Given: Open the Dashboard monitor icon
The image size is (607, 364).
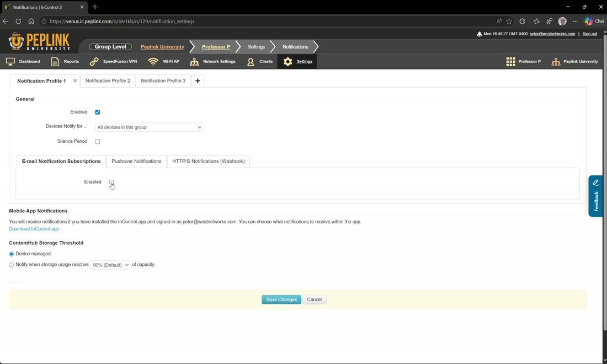Looking at the screenshot, I should coord(10,62).
